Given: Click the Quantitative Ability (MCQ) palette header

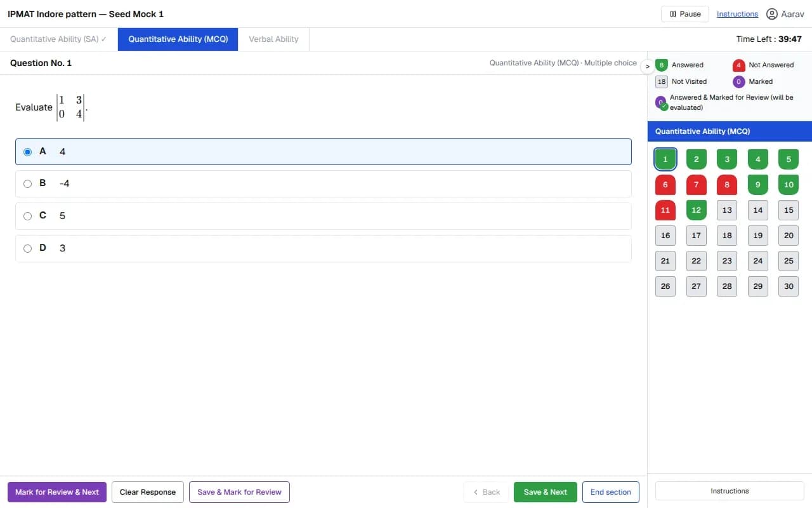Looking at the screenshot, I should tap(730, 131).
